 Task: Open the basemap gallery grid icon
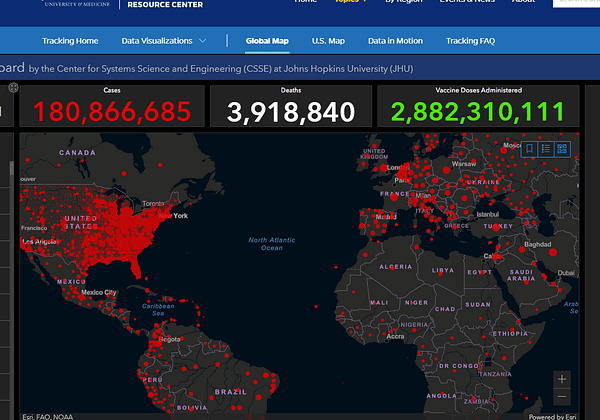click(562, 149)
